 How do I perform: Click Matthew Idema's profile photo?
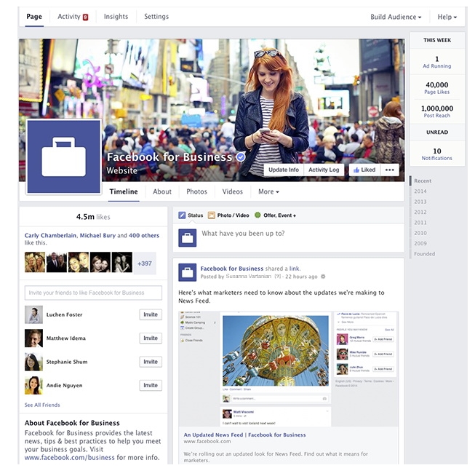click(33, 338)
